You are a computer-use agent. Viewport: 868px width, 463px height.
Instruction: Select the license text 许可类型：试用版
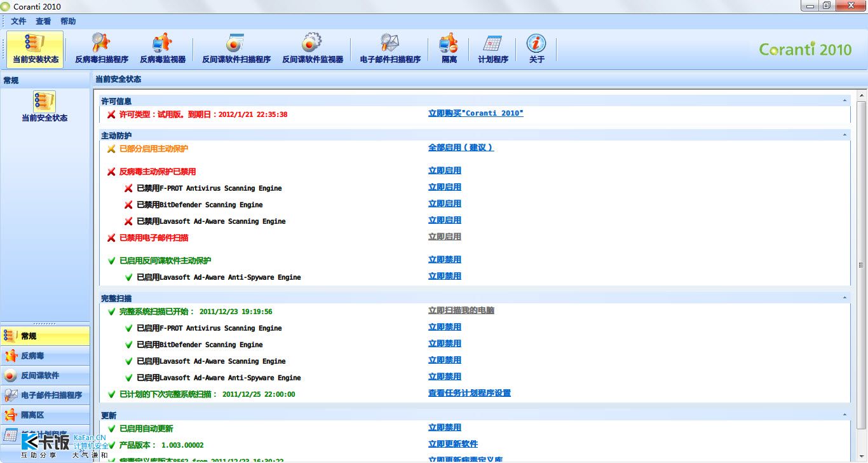[x=203, y=114]
